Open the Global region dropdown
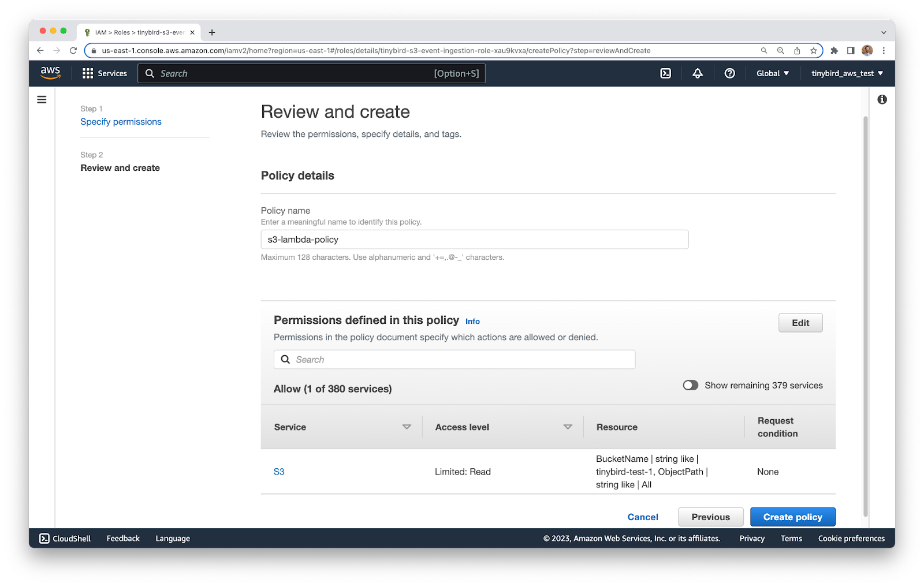 772,73
